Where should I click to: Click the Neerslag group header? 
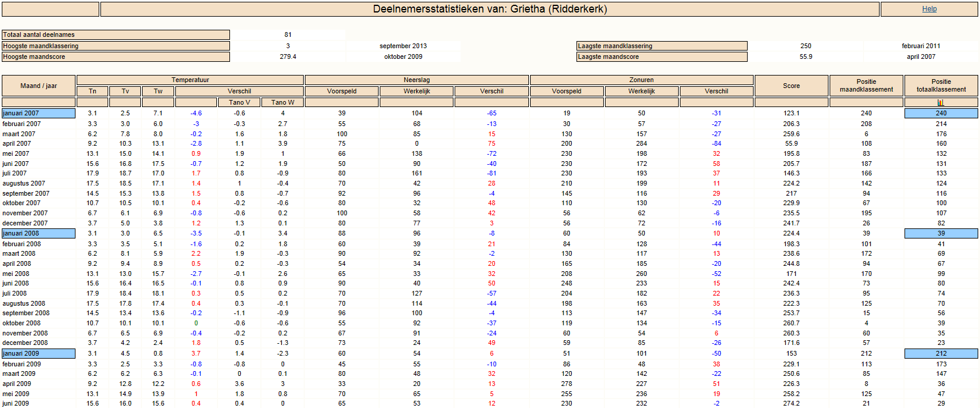417,80
